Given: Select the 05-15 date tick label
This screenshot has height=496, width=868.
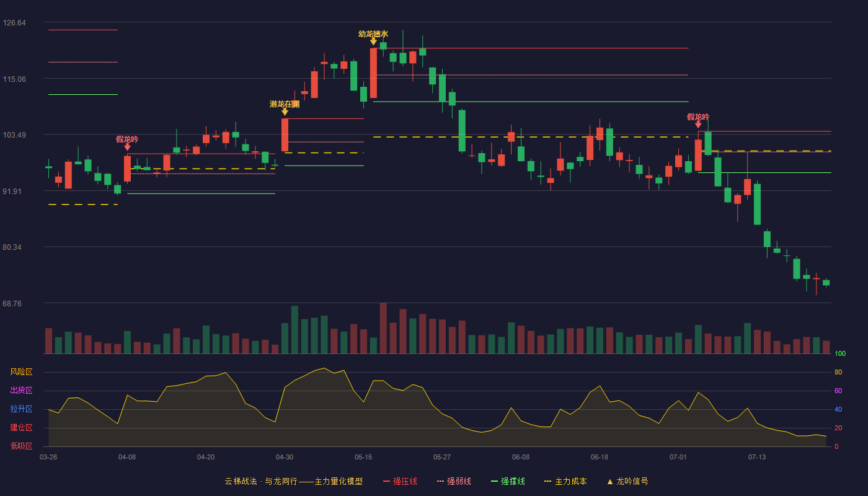Looking at the screenshot, I should click(x=363, y=457).
